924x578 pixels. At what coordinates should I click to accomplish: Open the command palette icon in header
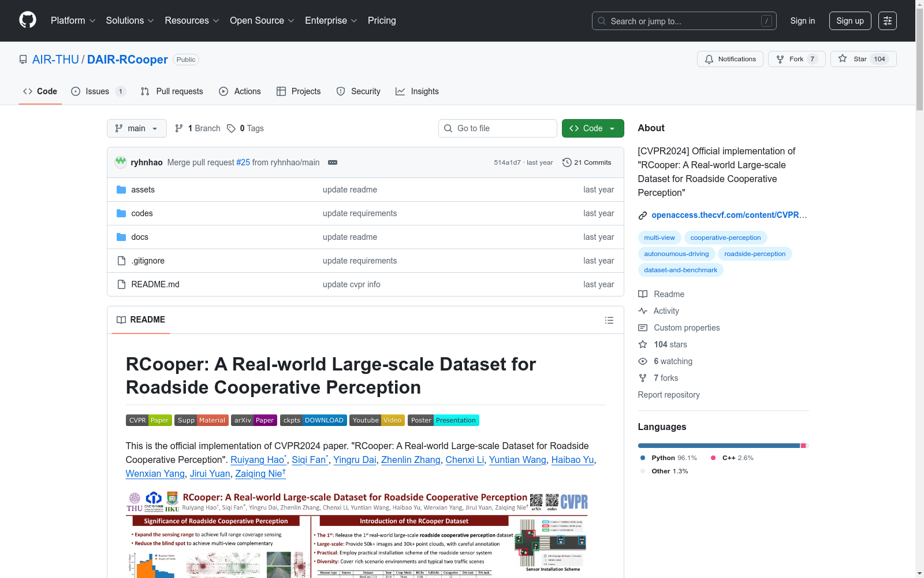coord(888,21)
